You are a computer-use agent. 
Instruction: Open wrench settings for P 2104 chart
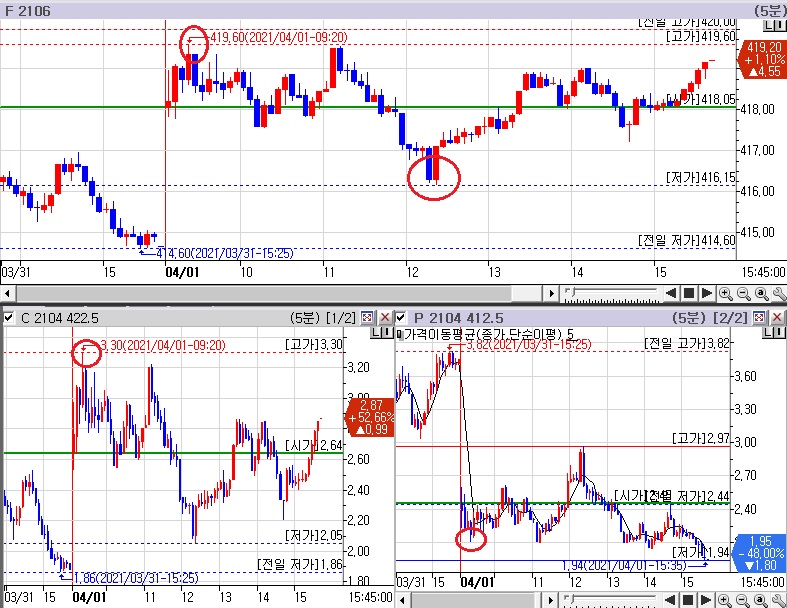(779, 600)
